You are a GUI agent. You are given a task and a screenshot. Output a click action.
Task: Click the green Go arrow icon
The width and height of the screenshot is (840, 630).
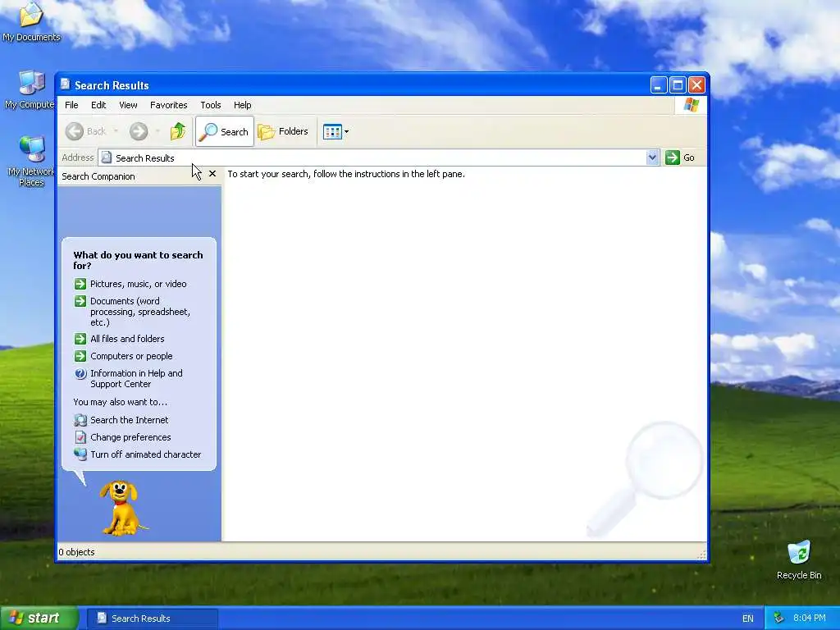[673, 157]
